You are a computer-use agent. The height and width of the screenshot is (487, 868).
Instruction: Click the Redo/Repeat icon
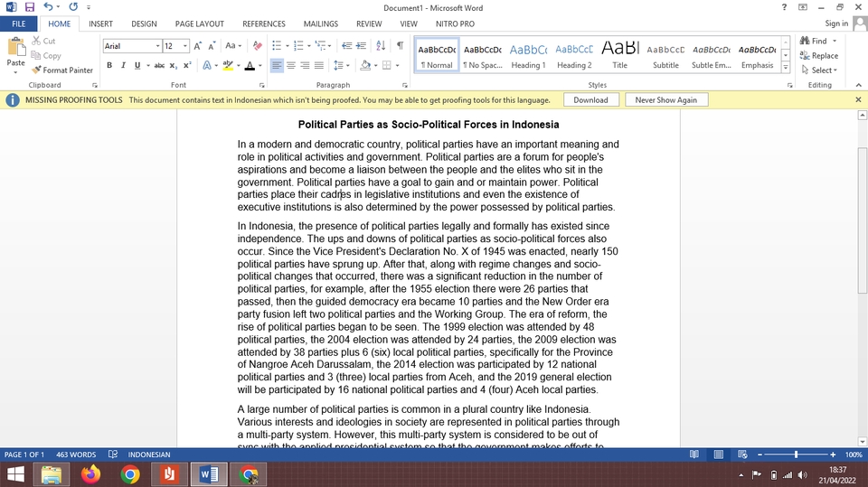(x=73, y=7)
